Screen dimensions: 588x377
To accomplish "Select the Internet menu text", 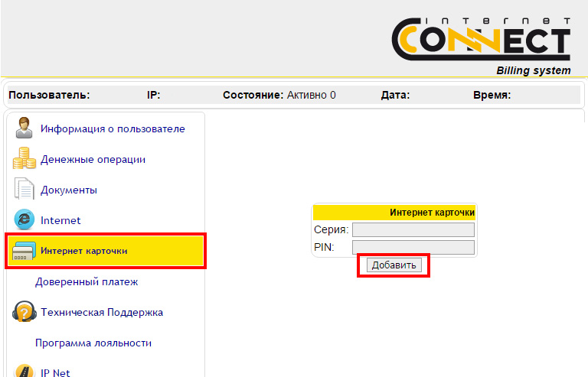I will click(60, 220).
